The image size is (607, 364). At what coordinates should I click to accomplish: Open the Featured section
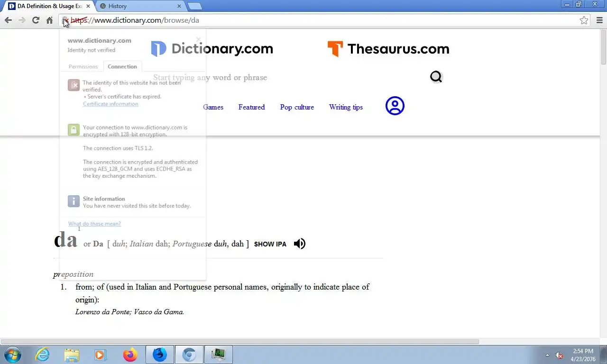(x=251, y=107)
